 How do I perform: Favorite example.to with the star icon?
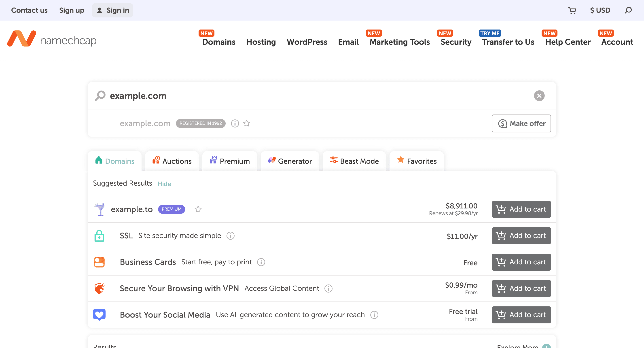pos(198,209)
